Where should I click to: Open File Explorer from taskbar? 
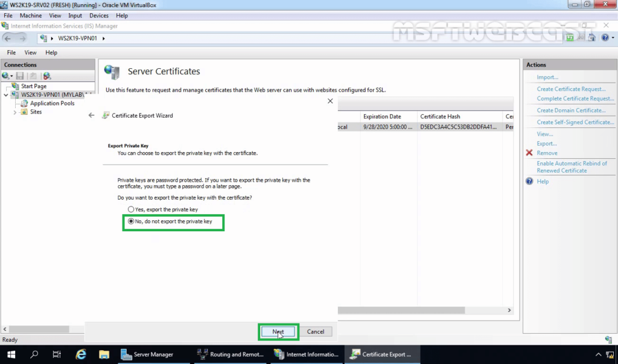tap(104, 354)
